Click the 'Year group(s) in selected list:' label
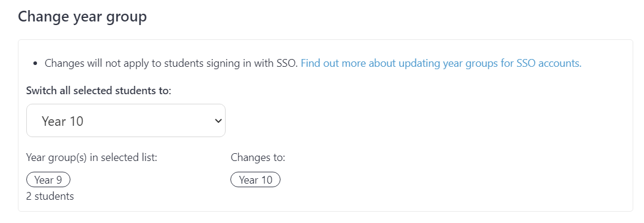The width and height of the screenshot is (644, 223). click(x=91, y=157)
